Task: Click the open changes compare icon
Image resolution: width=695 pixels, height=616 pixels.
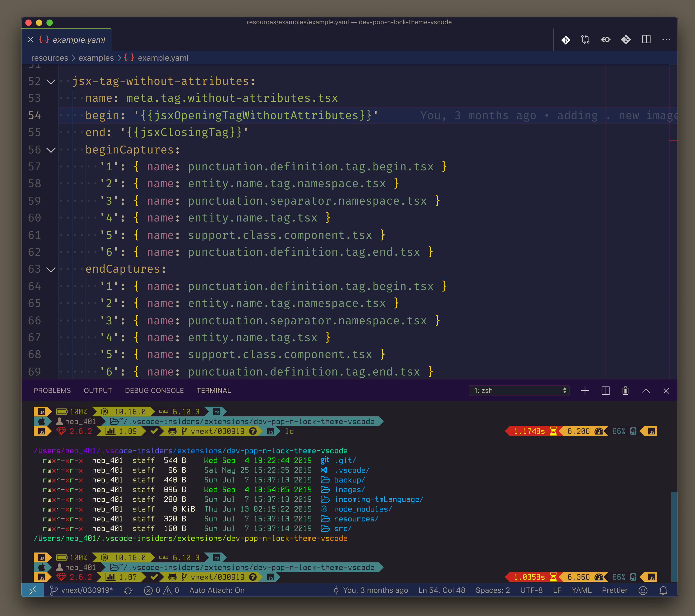Action: (585, 40)
